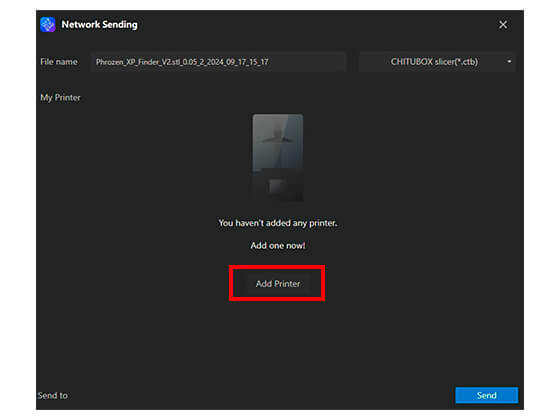Click the Add Printer button
The width and height of the screenshot is (560, 420).
tap(278, 284)
